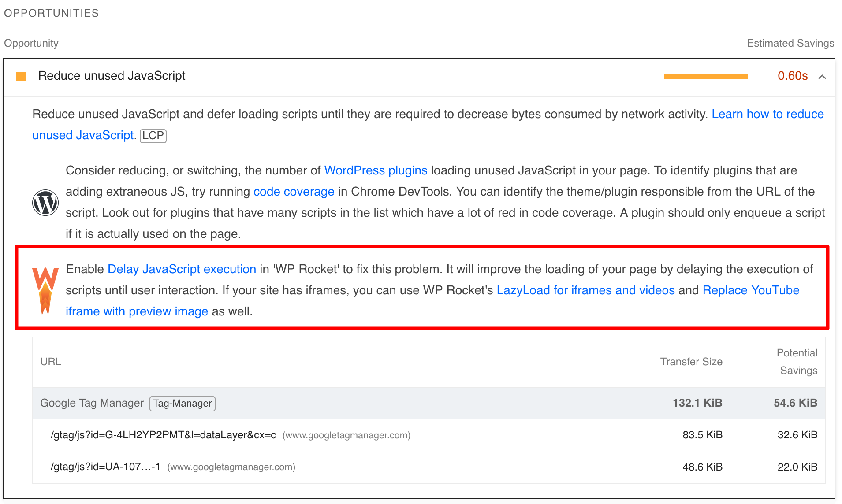Image resolution: width=842 pixels, height=504 pixels.
Task: Click the 0.60s savings value
Action: click(792, 76)
